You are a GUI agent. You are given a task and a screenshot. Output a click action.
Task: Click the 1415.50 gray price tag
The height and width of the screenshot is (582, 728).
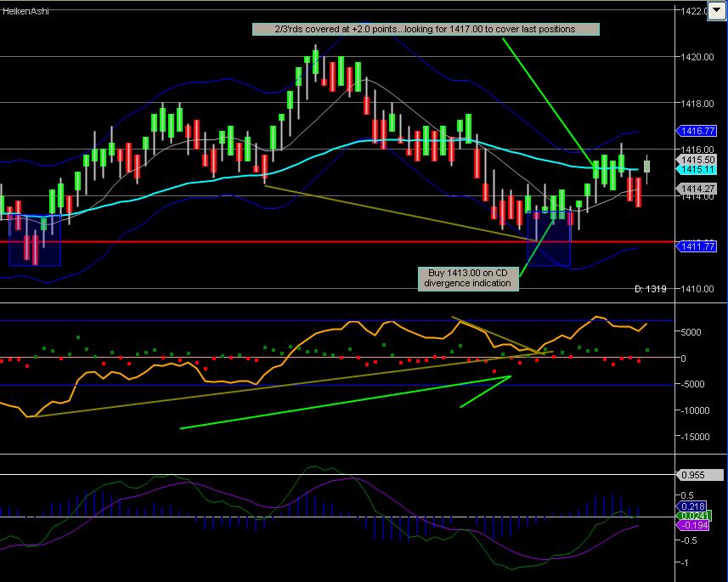point(697,160)
